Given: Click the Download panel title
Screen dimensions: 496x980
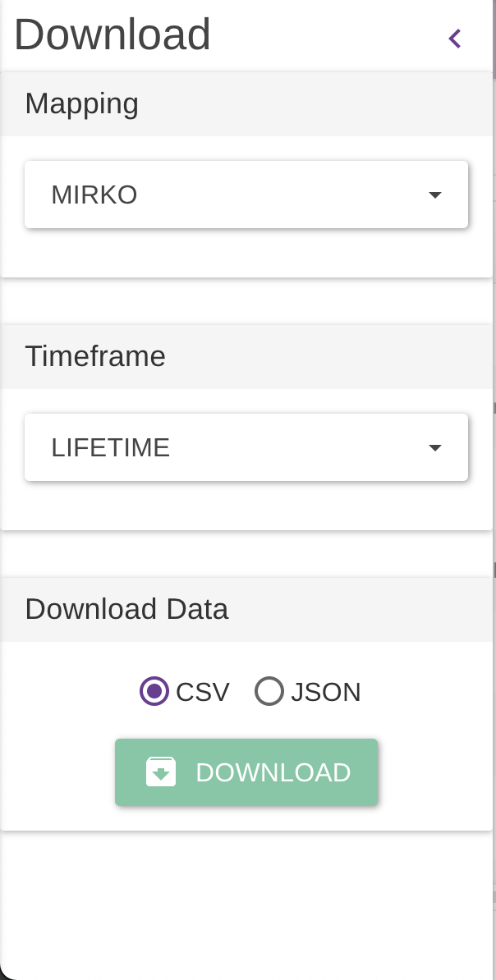Looking at the screenshot, I should click(113, 35).
